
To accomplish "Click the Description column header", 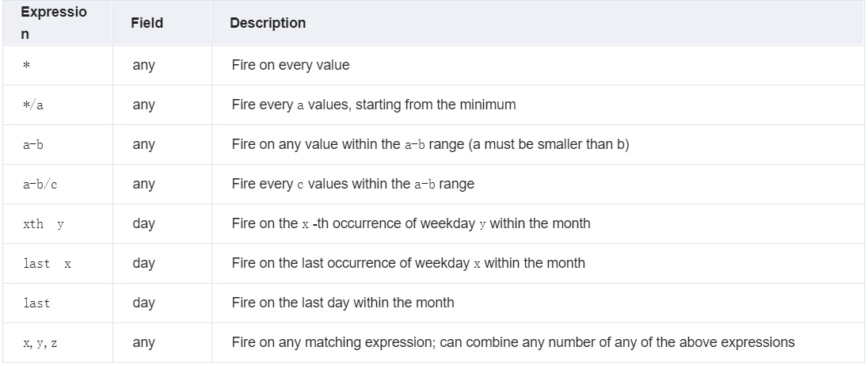I will coord(268,23).
